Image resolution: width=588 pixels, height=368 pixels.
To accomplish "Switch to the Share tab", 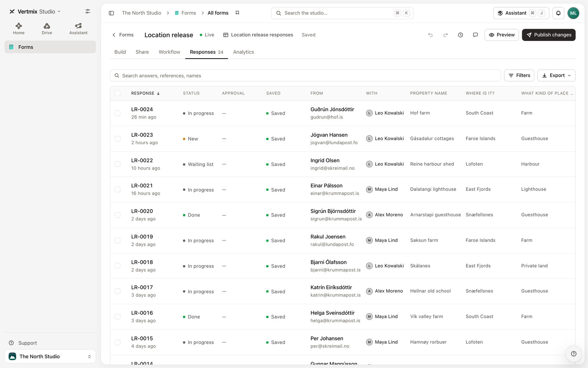I will point(142,52).
